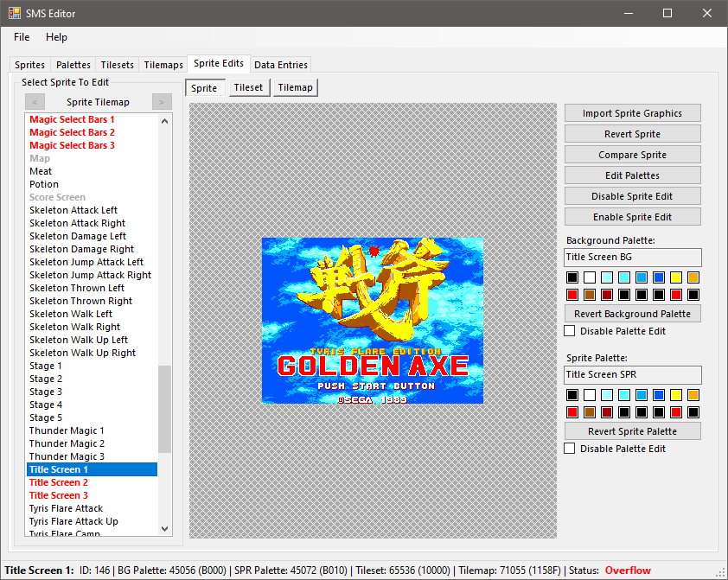
Task: Select Title Screen 1 entry
Action: pyautogui.click(x=92, y=469)
